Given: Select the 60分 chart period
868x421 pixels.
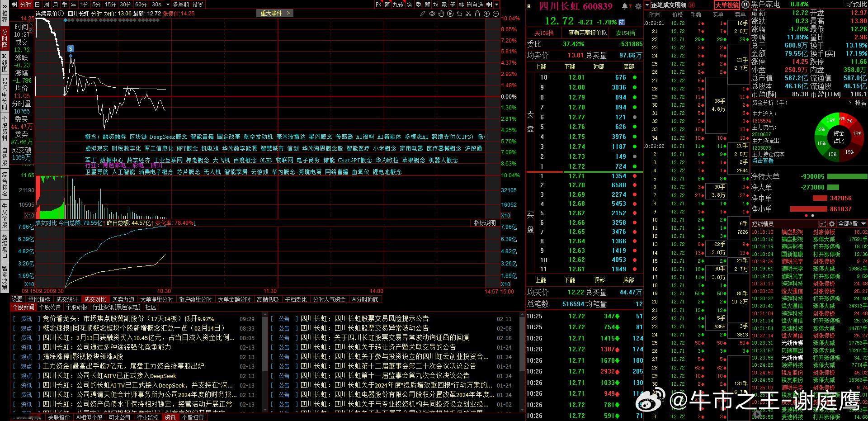Looking at the screenshot, I should pos(141,5).
